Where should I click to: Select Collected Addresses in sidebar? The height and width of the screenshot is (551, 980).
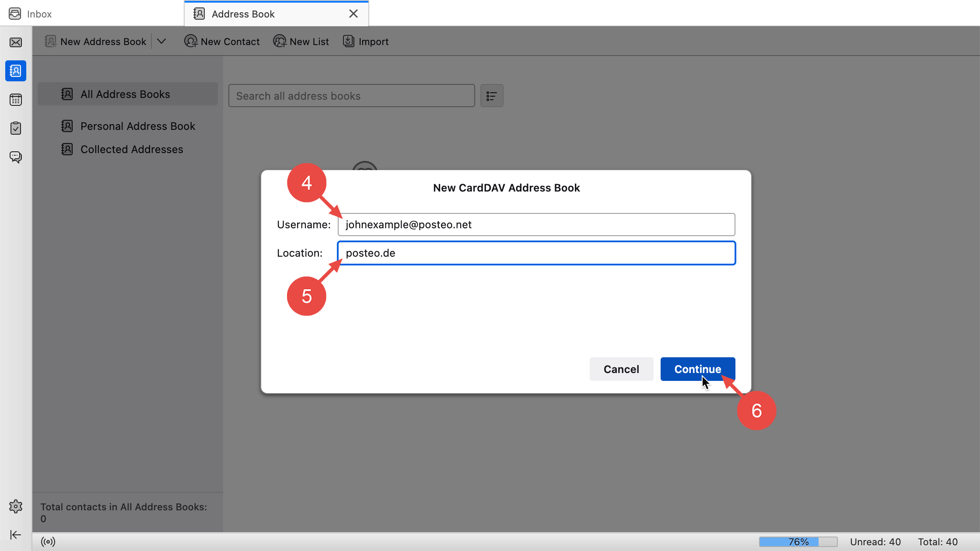(132, 150)
